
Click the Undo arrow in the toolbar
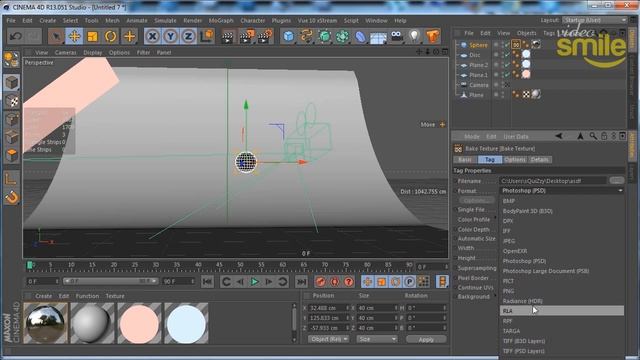pyautogui.click(x=16, y=36)
